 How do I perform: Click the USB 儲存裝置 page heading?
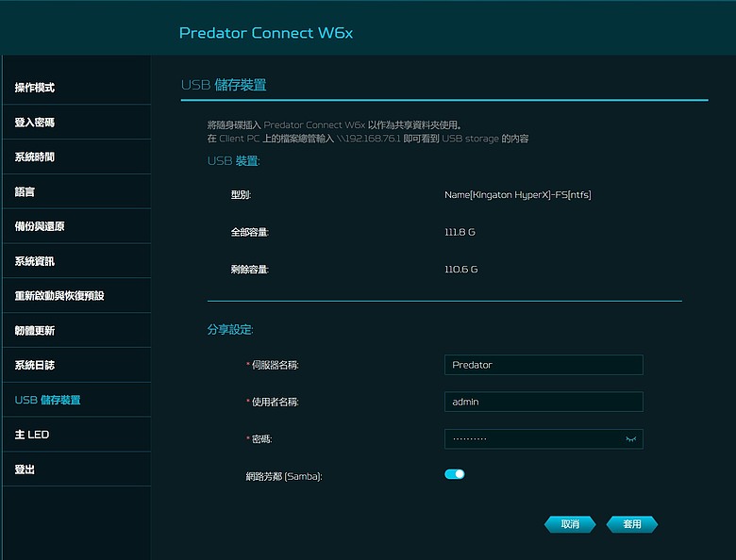pyautogui.click(x=224, y=85)
